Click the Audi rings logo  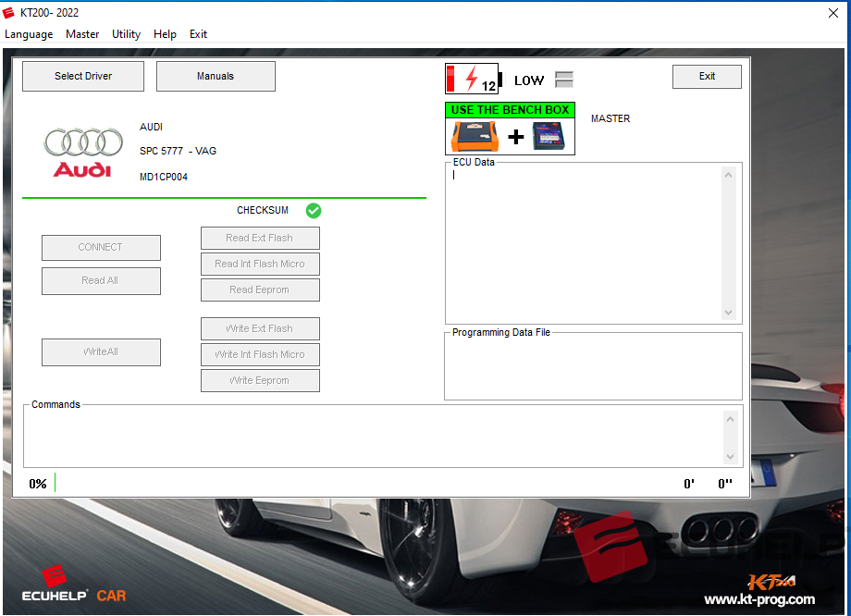83,153
